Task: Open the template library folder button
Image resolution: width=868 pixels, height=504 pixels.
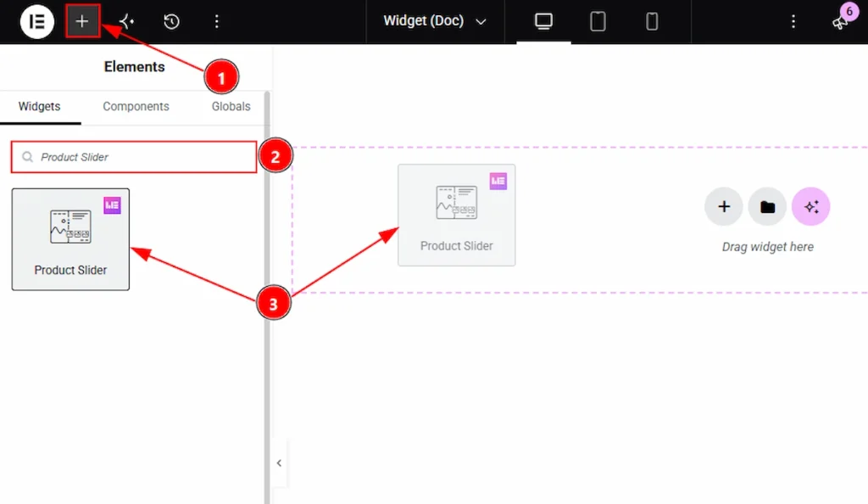Action: click(767, 206)
